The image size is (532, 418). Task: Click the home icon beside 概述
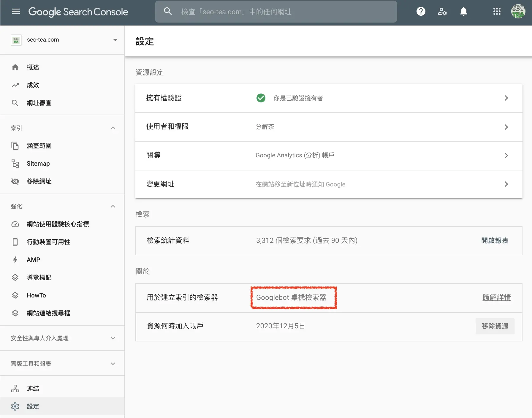coord(15,67)
